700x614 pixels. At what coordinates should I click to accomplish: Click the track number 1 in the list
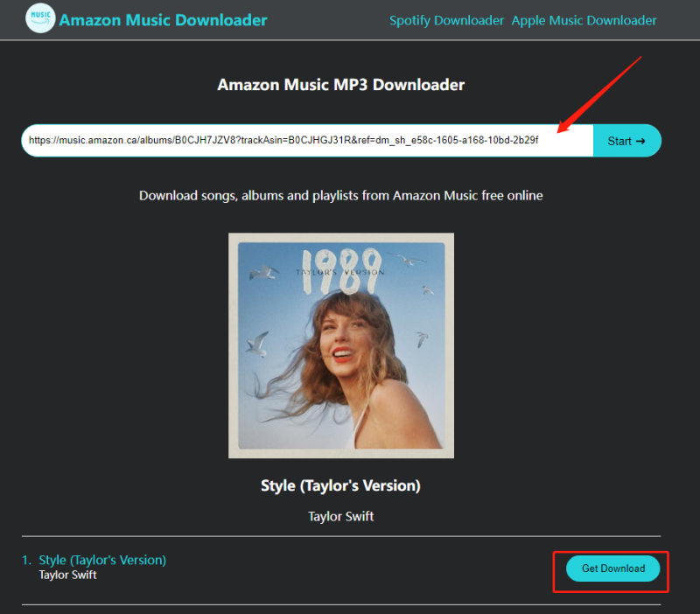tap(26, 560)
